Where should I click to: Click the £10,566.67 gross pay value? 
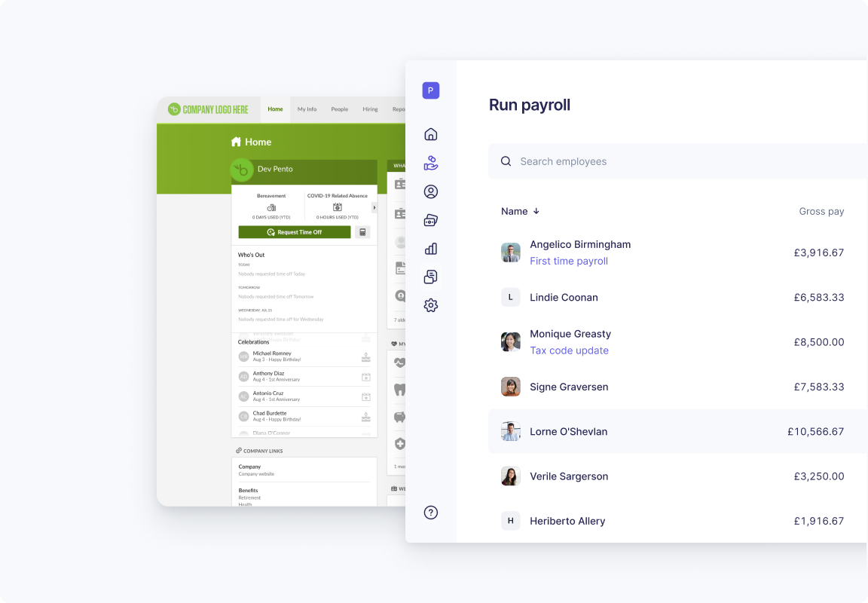(815, 432)
